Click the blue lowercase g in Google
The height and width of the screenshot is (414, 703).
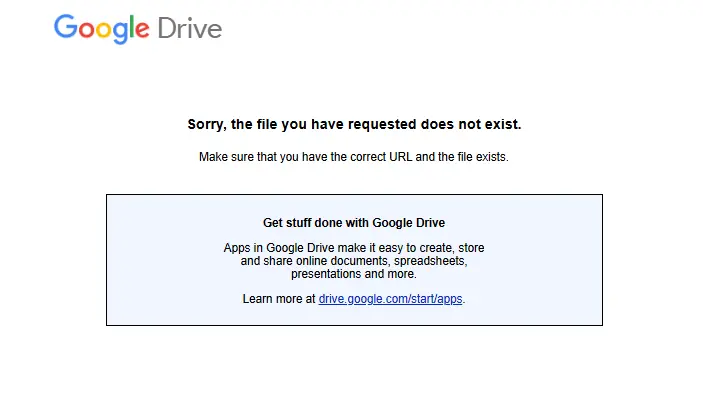coord(120,33)
